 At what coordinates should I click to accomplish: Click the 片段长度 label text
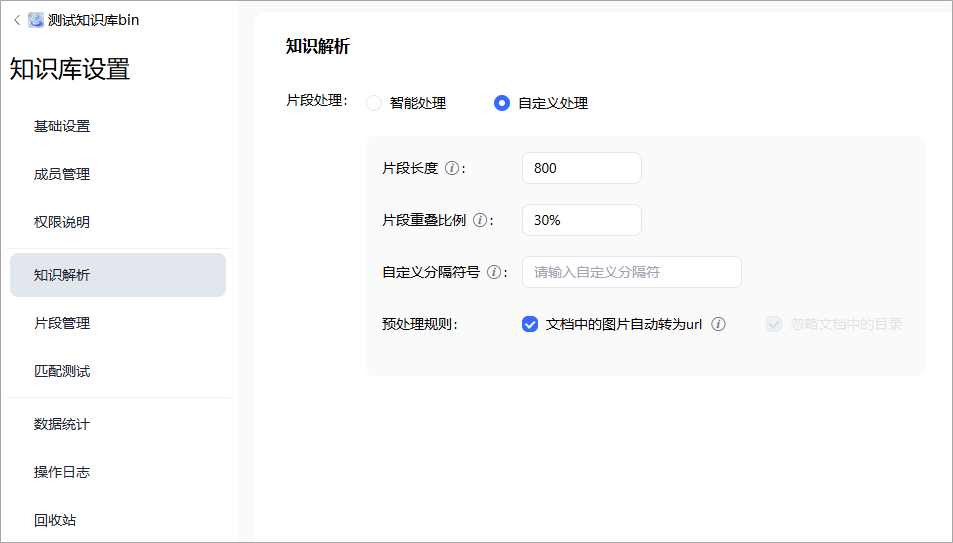tap(410, 168)
